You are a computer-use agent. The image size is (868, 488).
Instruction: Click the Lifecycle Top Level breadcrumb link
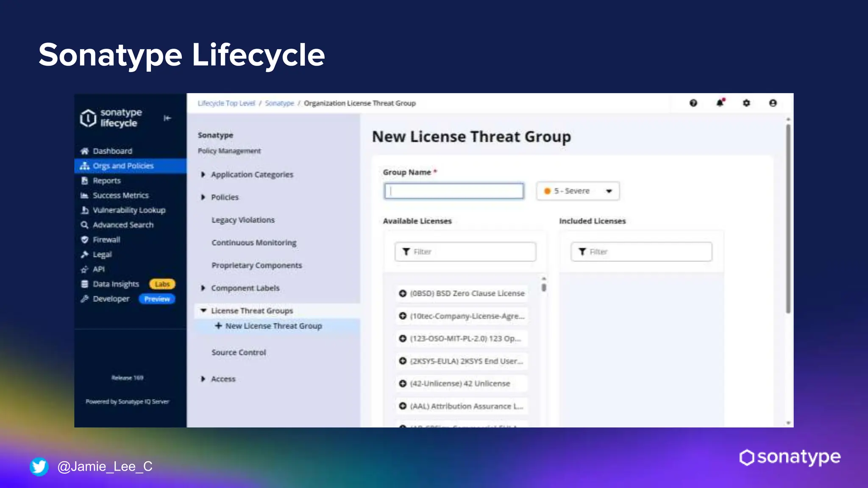pos(226,103)
